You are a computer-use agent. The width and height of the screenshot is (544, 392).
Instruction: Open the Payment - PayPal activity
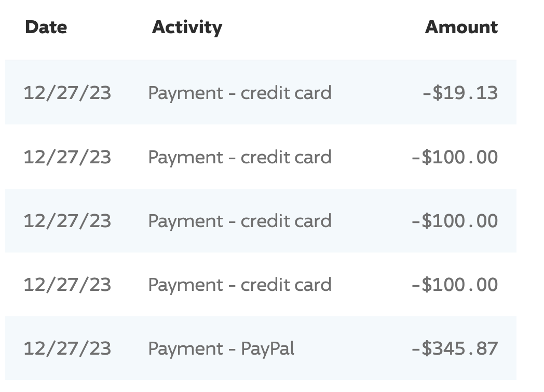click(x=221, y=348)
